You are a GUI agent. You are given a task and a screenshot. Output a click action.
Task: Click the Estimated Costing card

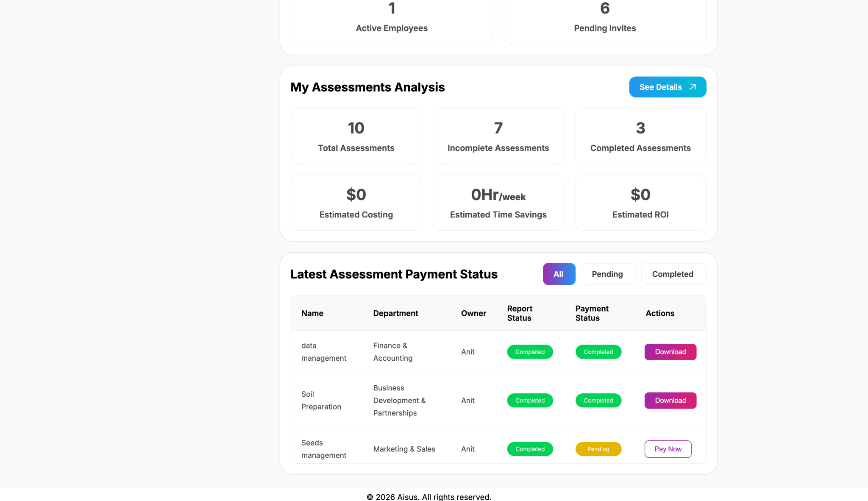click(356, 203)
